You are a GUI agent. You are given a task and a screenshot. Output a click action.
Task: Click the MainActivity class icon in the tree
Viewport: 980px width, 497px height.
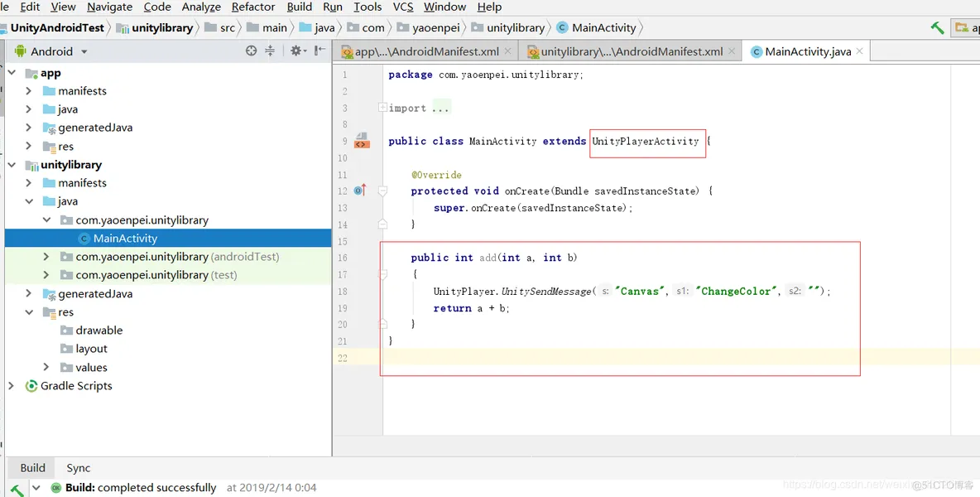(84, 239)
